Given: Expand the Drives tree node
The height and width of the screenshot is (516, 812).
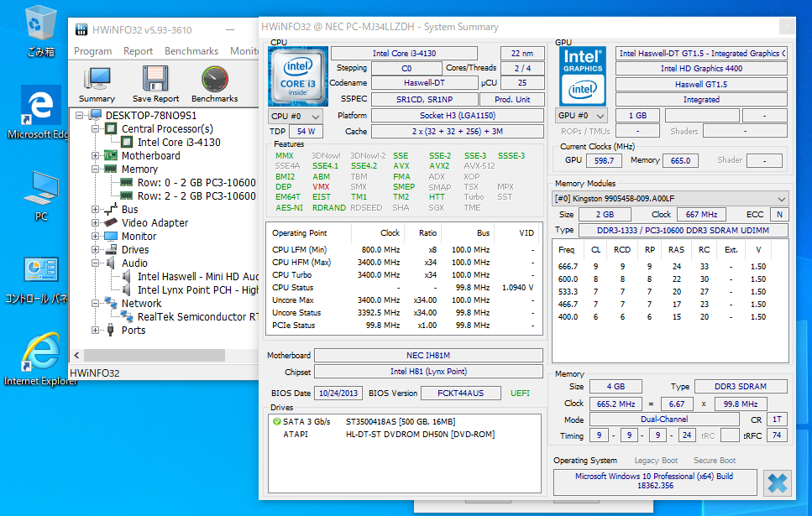Looking at the screenshot, I should tap(95, 250).
